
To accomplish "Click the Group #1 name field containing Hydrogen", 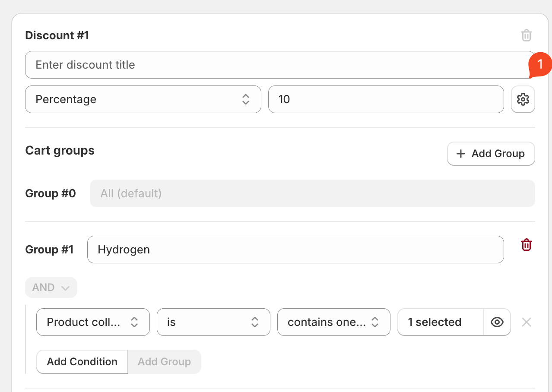I will (x=295, y=250).
